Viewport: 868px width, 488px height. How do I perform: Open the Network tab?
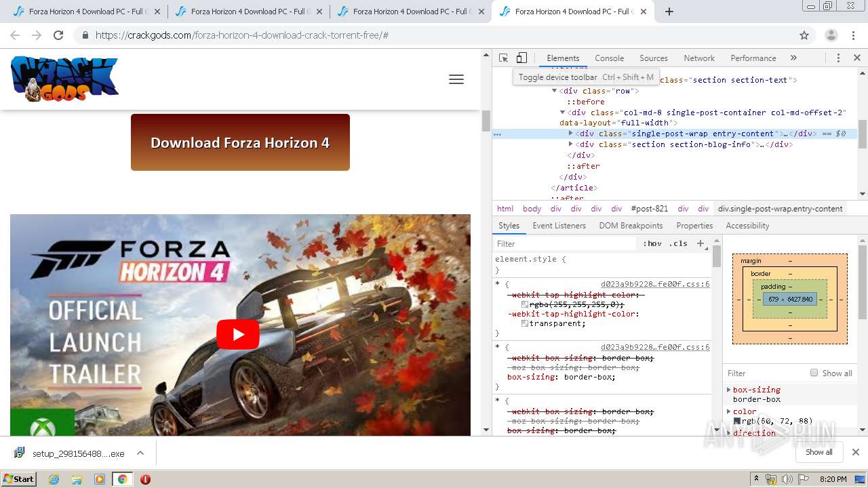tap(699, 58)
